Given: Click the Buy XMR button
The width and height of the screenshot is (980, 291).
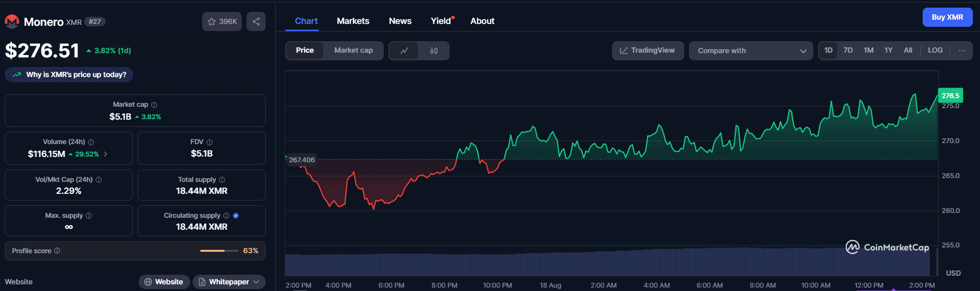Looking at the screenshot, I should [947, 17].
